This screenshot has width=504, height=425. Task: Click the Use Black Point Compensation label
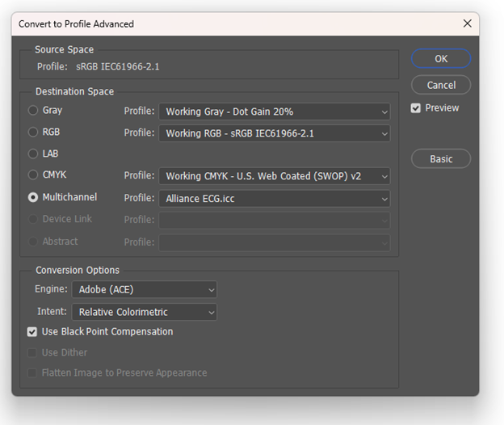coord(107,332)
